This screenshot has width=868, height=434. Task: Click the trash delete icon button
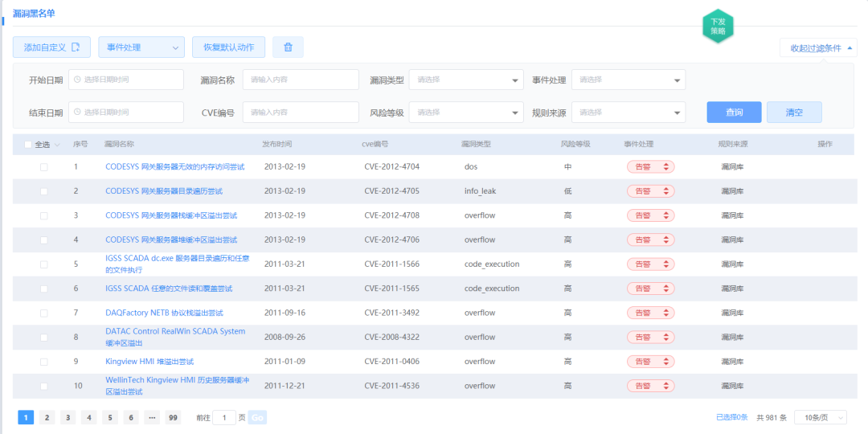pos(288,47)
